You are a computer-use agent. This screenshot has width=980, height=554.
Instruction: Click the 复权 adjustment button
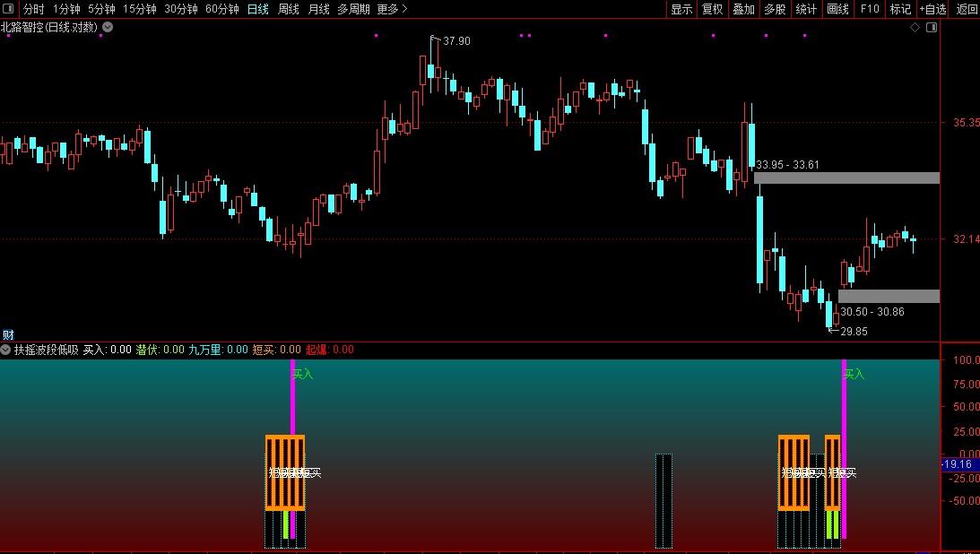(x=713, y=9)
